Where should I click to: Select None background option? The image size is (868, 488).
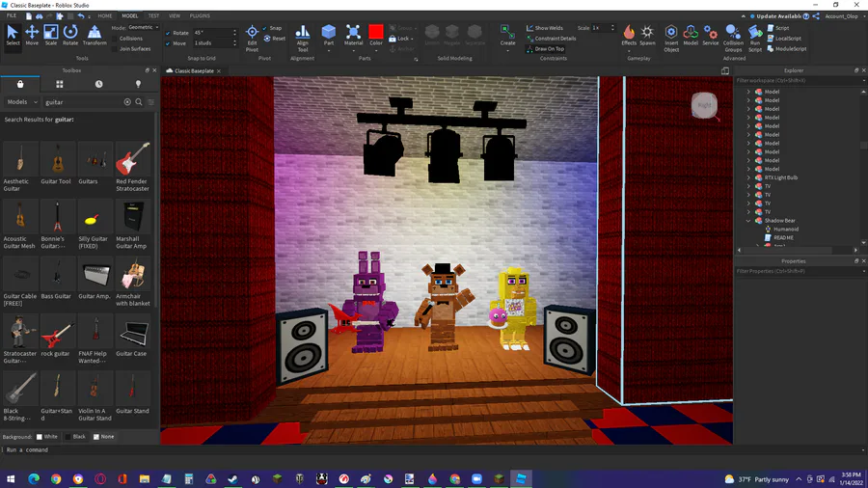coord(103,437)
